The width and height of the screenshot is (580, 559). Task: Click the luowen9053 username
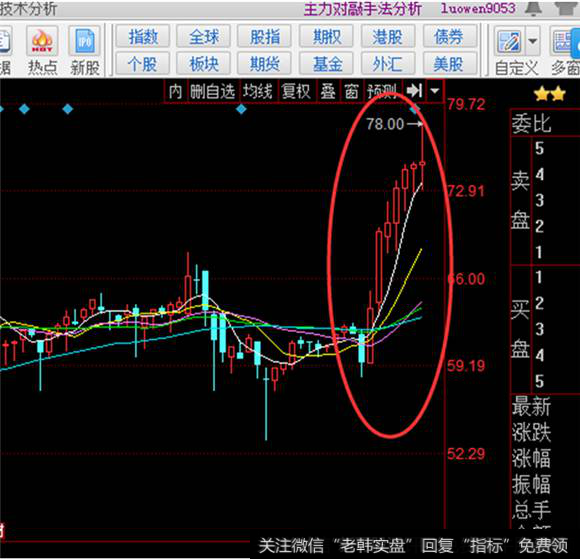pyautogui.click(x=478, y=9)
